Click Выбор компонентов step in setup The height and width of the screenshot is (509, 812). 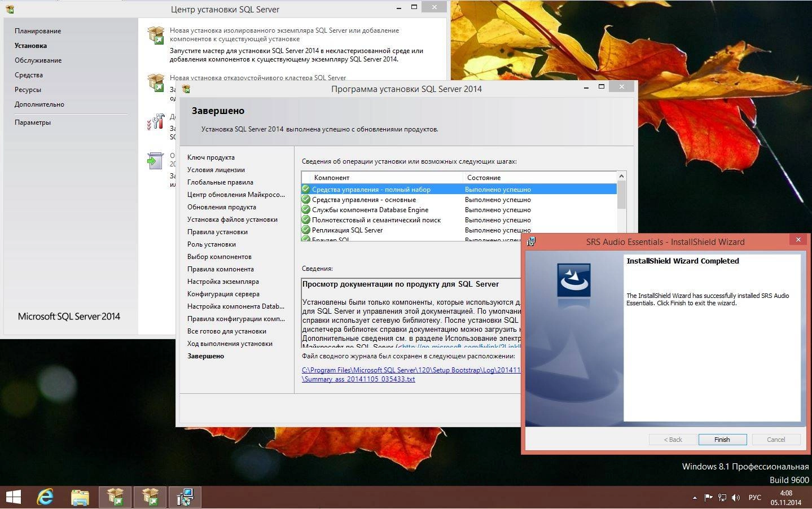pyautogui.click(x=220, y=257)
